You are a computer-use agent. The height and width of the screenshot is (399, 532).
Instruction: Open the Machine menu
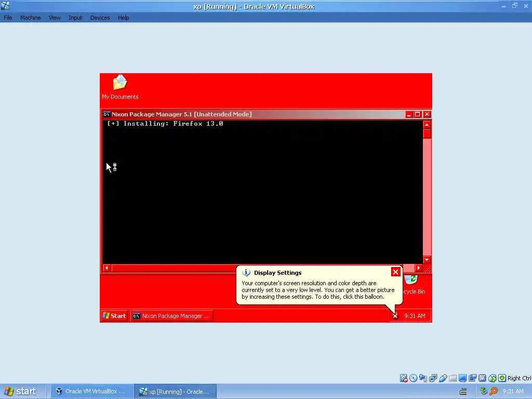click(x=31, y=18)
